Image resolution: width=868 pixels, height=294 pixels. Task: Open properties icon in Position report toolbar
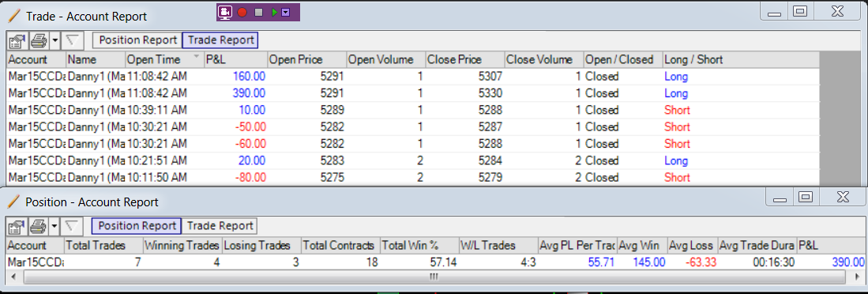[17, 226]
